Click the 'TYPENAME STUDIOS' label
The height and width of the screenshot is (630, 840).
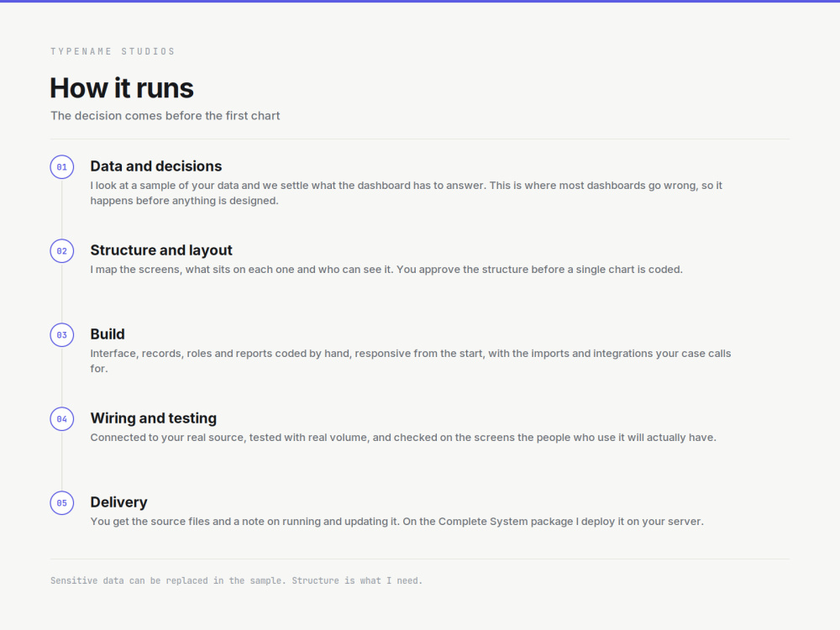click(113, 51)
